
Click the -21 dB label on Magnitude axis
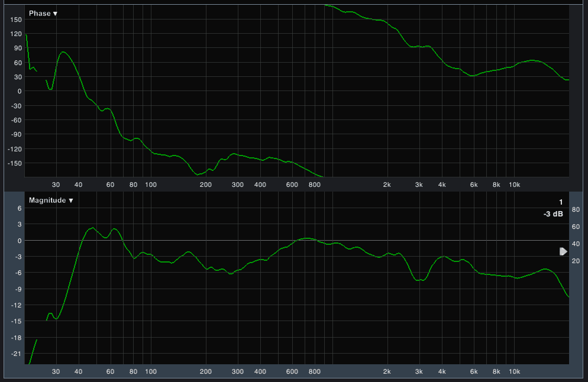point(15,354)
